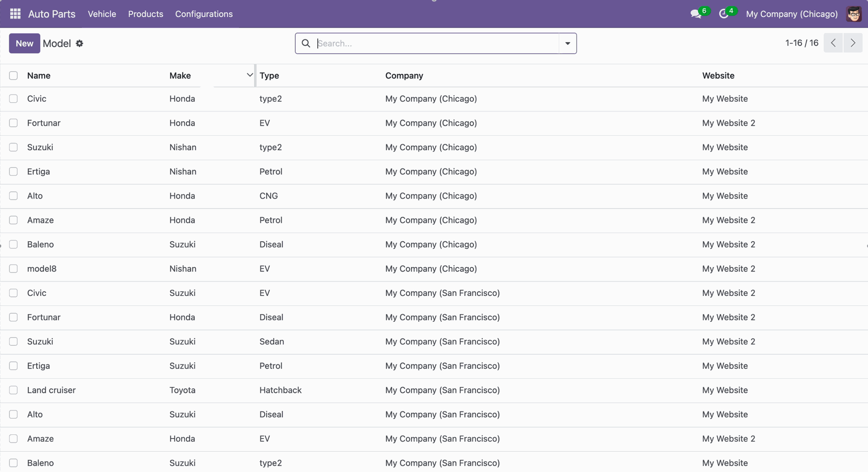Expand the search filter options dropdown
The width and height of the screenshot is (868, 472).
pos(567,43)
